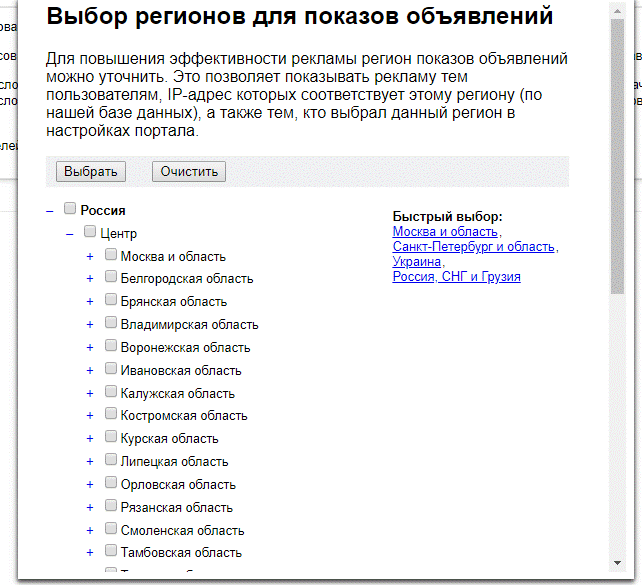This screenshot has width=642, height=585.
Task: Select Россия, СНГ и Грузия link
Action: (456, 277)
